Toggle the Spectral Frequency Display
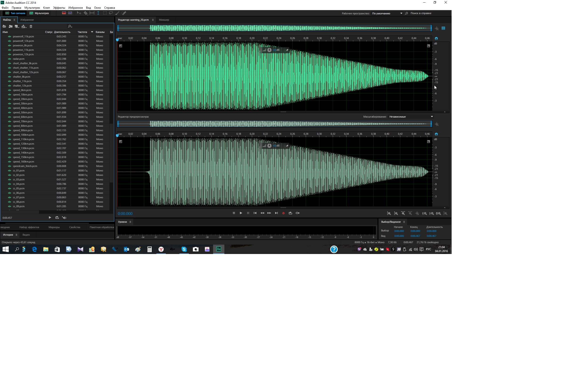 (64, 13)
